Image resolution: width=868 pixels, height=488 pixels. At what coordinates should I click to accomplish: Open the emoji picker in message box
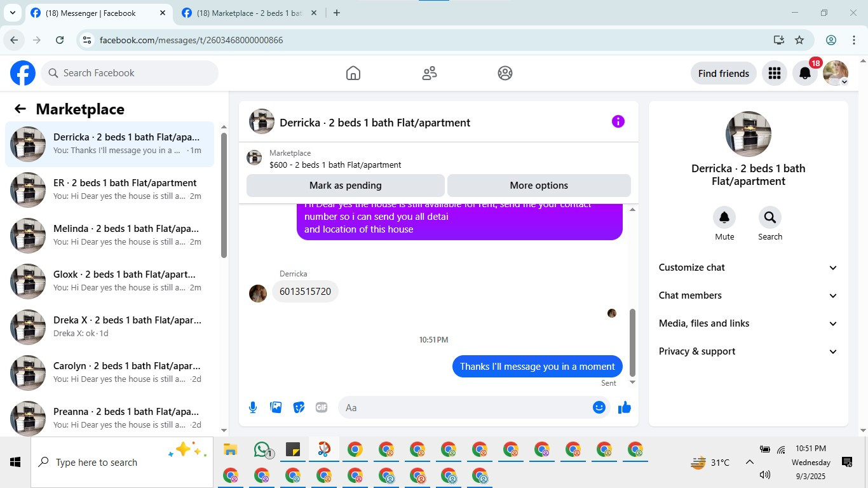click(x=599, y=407)
